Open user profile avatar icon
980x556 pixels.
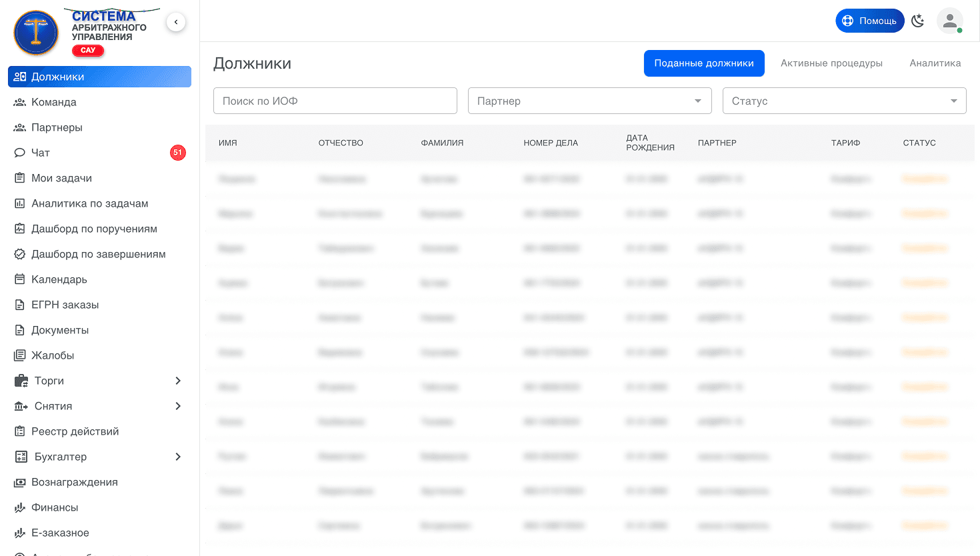click(949, 21)
